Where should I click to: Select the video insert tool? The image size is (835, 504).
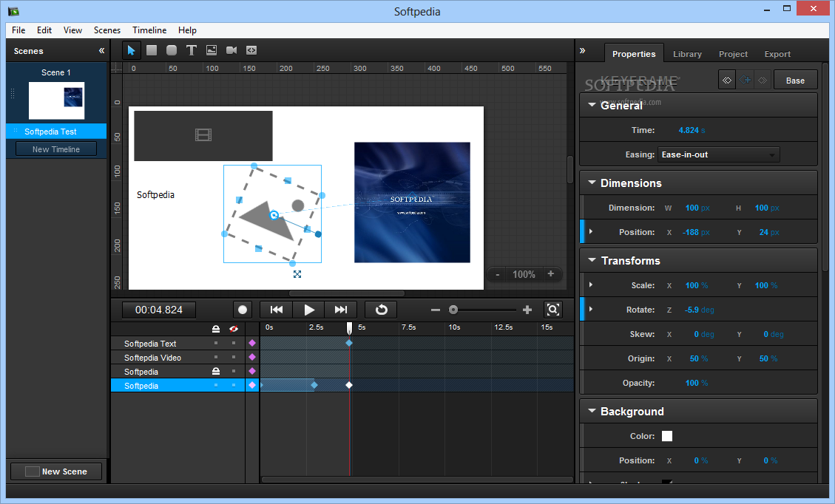[231, 50]
